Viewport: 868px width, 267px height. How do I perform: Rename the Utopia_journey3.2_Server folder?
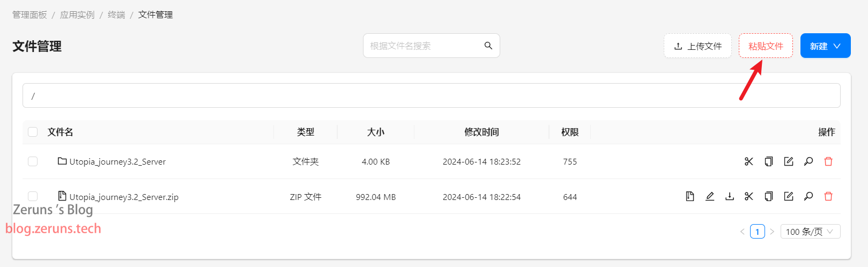pyautogui.click(x=789, y=161)
